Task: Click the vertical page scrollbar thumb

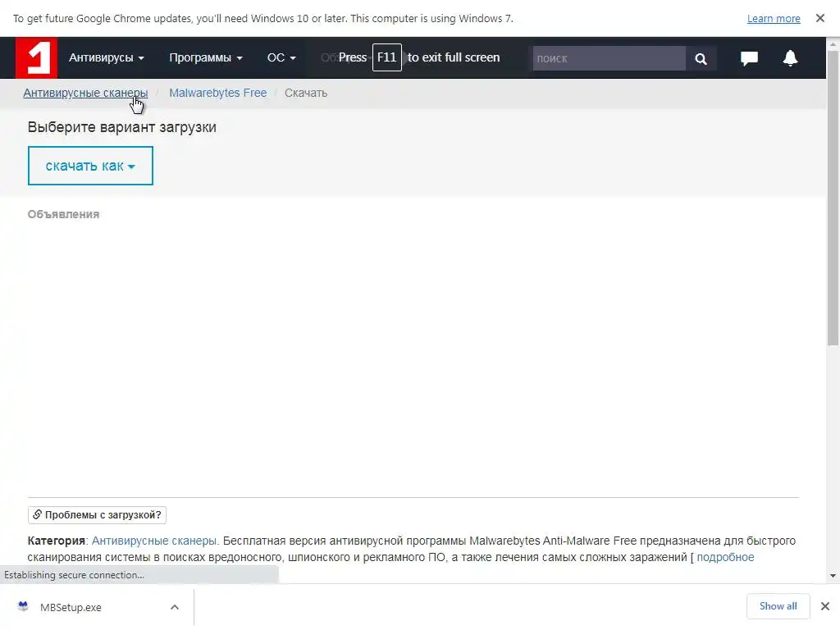Action: click(833, 199)
